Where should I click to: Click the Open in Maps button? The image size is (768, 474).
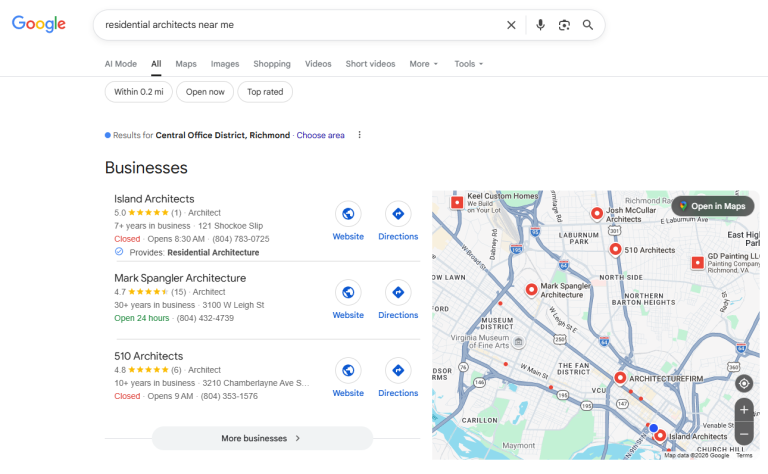713,206
